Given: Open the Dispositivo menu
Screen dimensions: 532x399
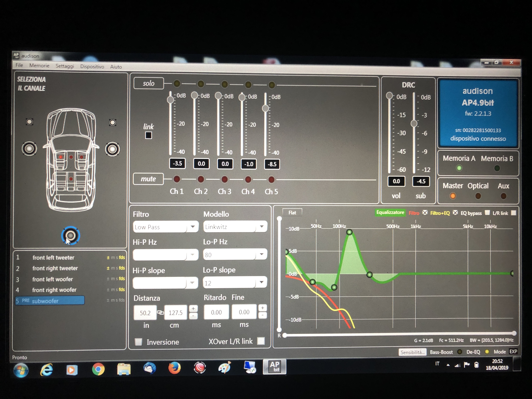Looking at the screenshot, I should point(92,67).
